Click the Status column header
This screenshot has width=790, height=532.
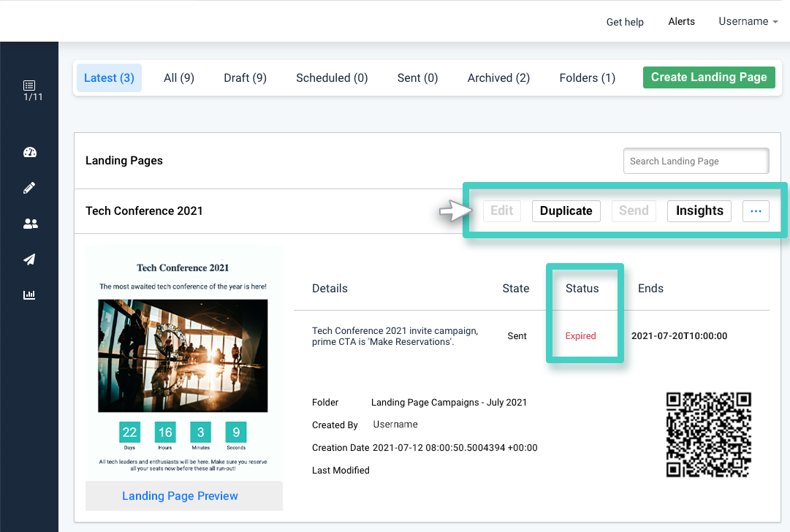tap(582, 288)
